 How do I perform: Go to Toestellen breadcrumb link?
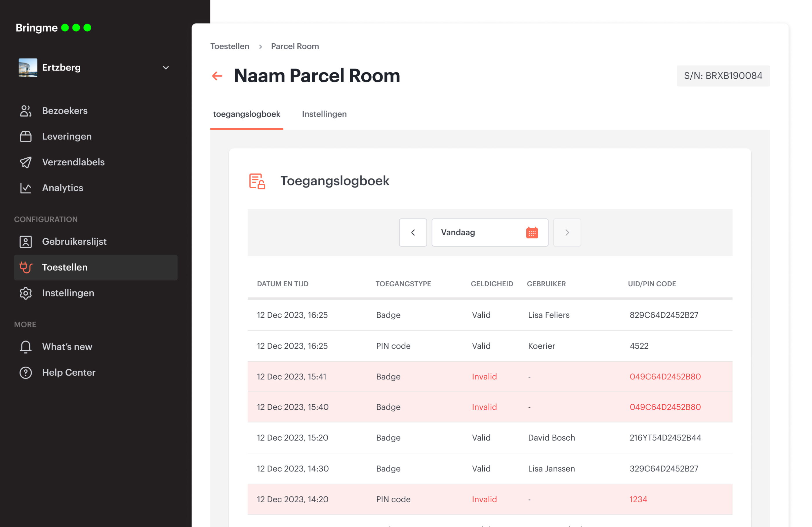pyautogui.click(x=230, y=46)
